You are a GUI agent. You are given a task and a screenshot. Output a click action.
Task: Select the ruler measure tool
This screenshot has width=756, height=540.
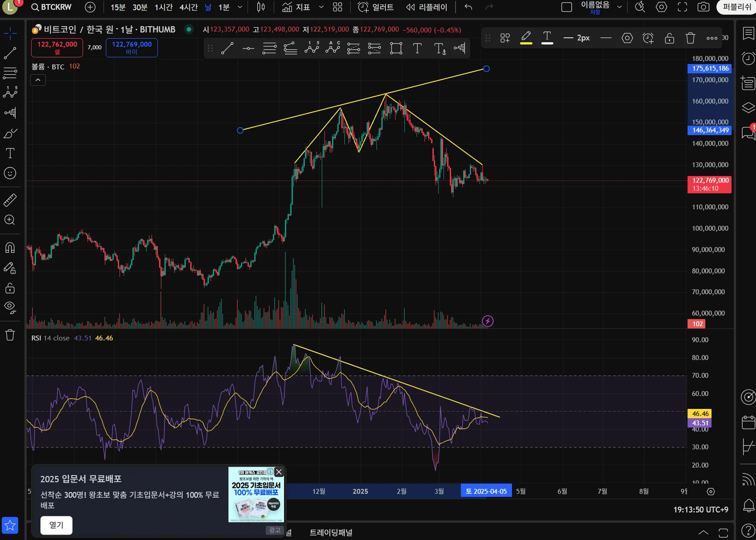point(10,200)
